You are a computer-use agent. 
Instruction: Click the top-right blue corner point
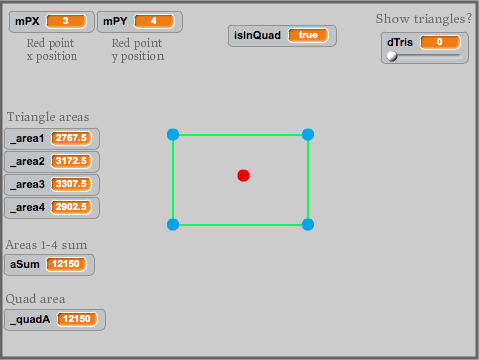[308, 135]
